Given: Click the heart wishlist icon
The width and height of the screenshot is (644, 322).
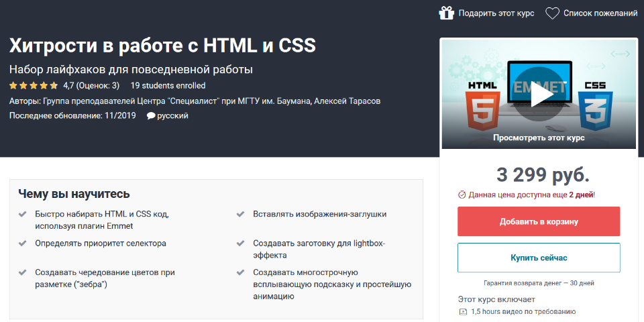Looking at the screenshot, I should coord(552,13).
